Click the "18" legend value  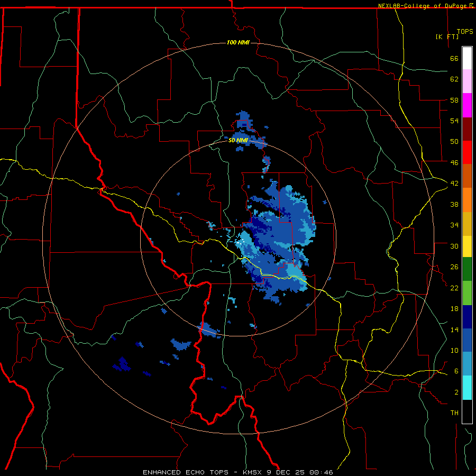tap(454, 309)
